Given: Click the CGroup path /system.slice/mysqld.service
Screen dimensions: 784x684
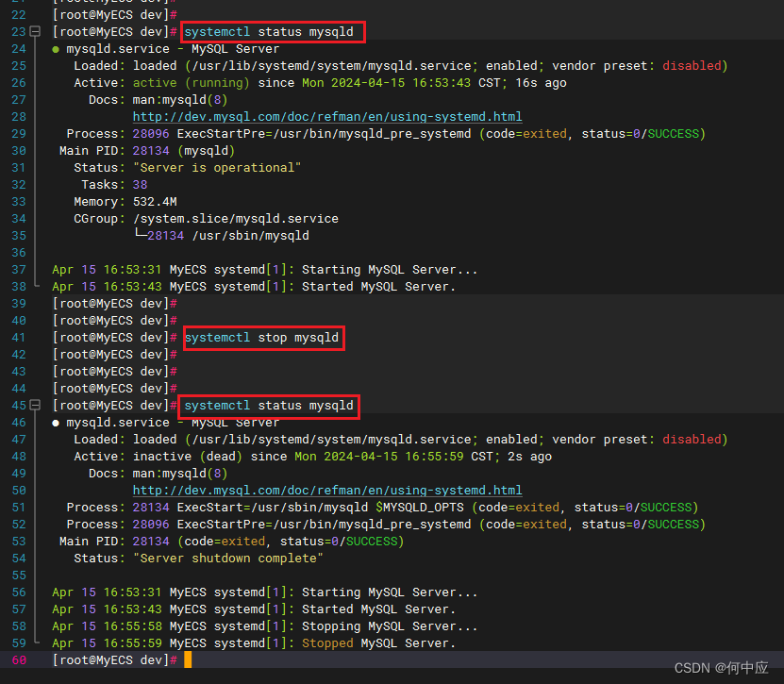Looking at the screenshot, I should tap(236, 219).
